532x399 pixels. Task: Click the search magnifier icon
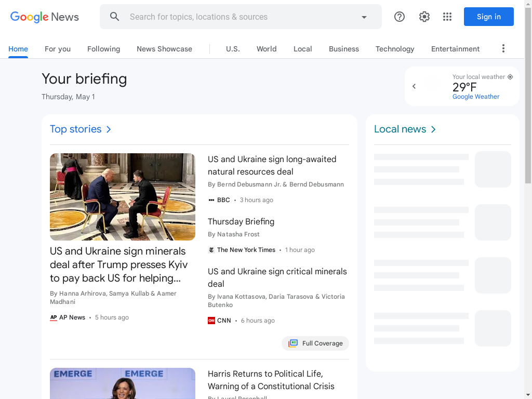pyautogui.click(x=115, y=17)
